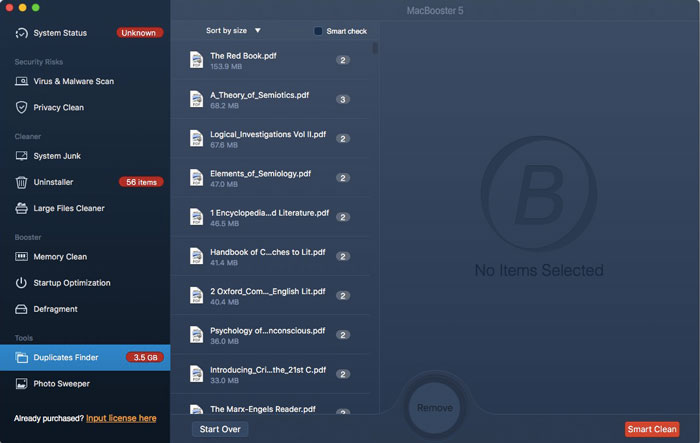The image size is (700, 443).
Task: Click the PDF icon for 1 Encyclopedia Literature.pdf
Action: pyautogui.click(x=196, y=217)
